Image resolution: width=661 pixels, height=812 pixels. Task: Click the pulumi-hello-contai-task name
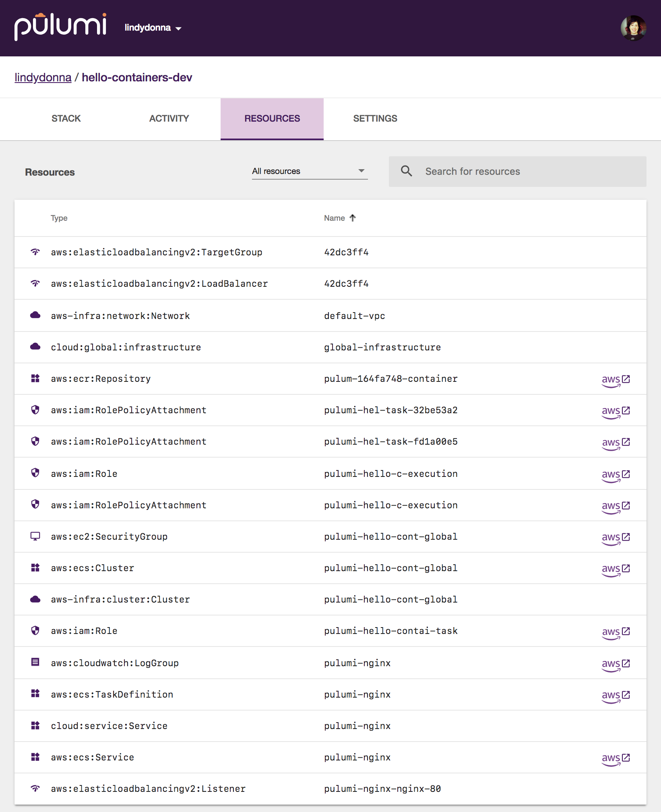point(391,631)
